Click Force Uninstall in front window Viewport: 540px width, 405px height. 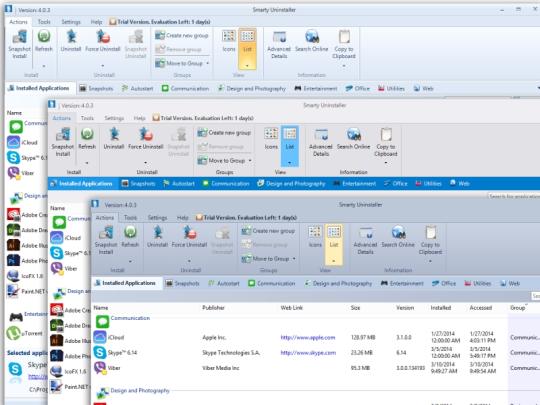coord(189,237)
